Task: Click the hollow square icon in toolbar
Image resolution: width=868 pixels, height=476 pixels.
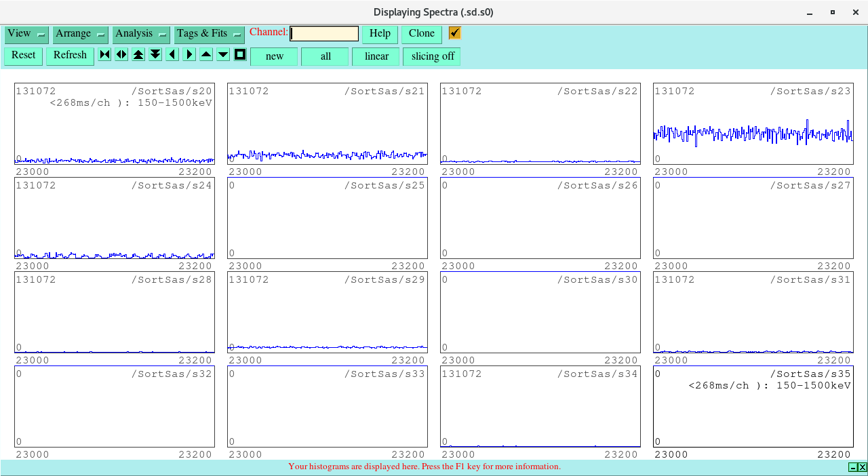Action: point(240,55)
